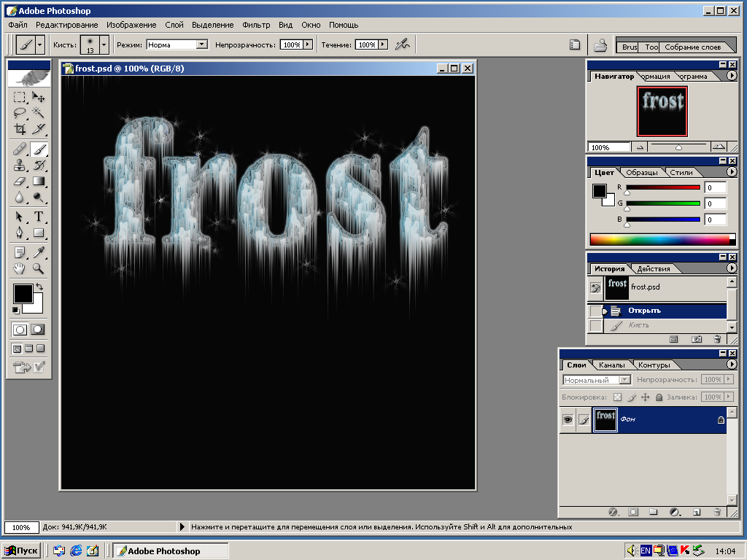Select the Gradient tool
The width and height of the screenshot is (747, 560).
coord(39,181)
